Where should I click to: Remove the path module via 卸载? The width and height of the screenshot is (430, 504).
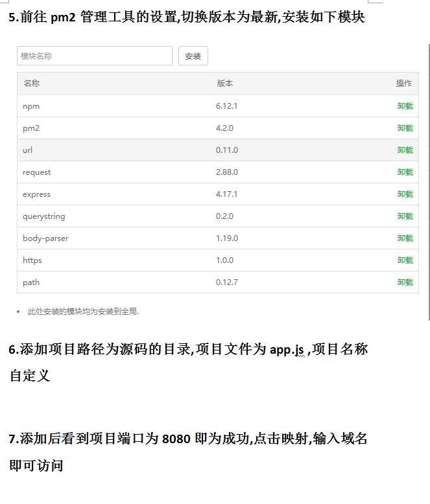tap(405, 282)
